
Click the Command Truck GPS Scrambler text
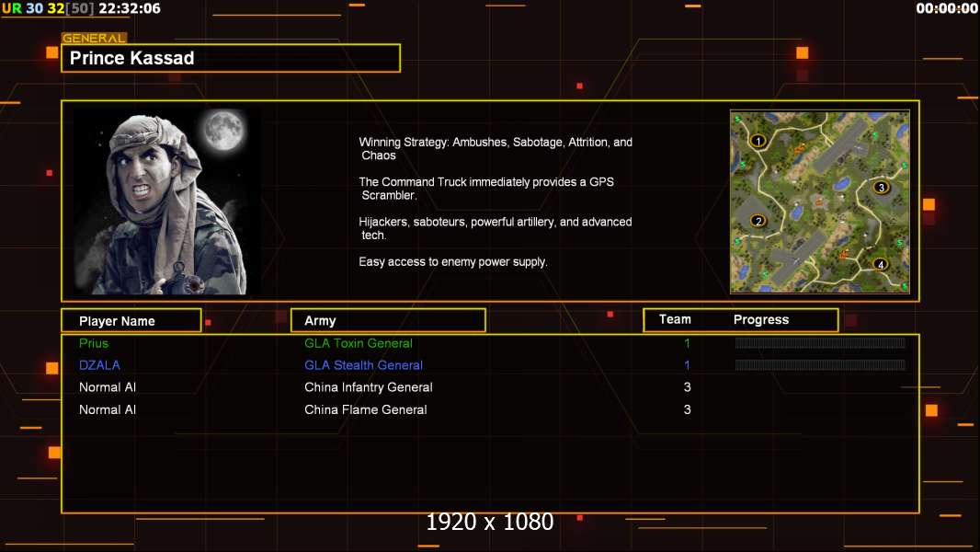(x=486, y=189)
